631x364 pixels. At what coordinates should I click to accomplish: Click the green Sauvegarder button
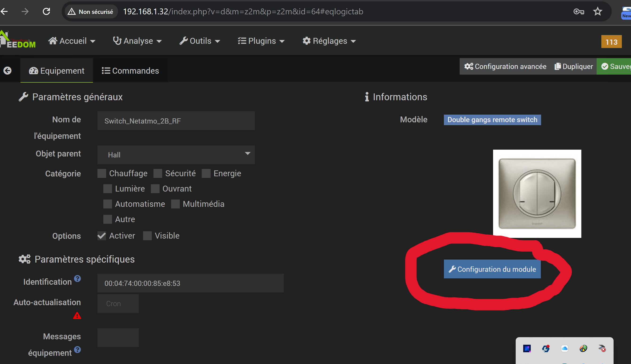[614, 67]
